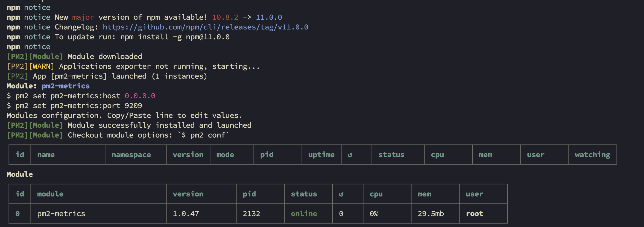
Task: Click the 'user' header in the process table
Action: [x=536, y=155]
